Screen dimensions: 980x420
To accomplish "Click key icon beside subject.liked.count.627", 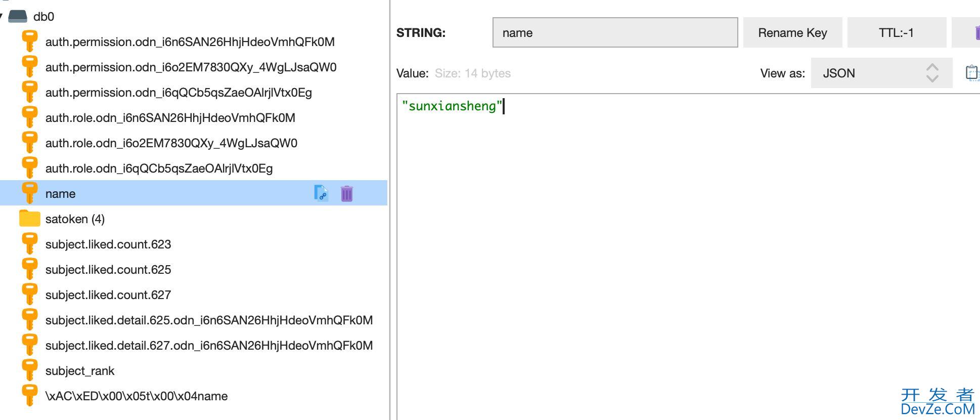I will (x=29, y=295).
